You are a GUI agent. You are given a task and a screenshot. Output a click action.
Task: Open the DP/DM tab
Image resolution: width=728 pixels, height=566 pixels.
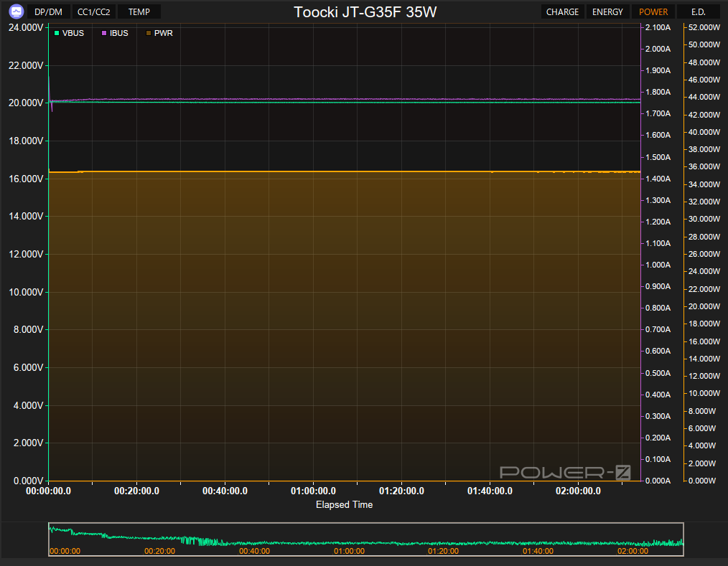[48, 11]
